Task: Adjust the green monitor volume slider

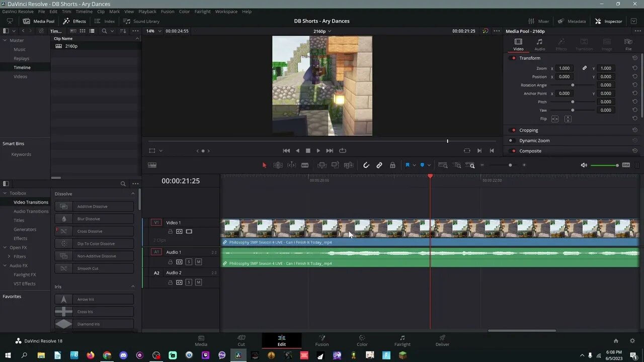Action: (x=605, y=165)
